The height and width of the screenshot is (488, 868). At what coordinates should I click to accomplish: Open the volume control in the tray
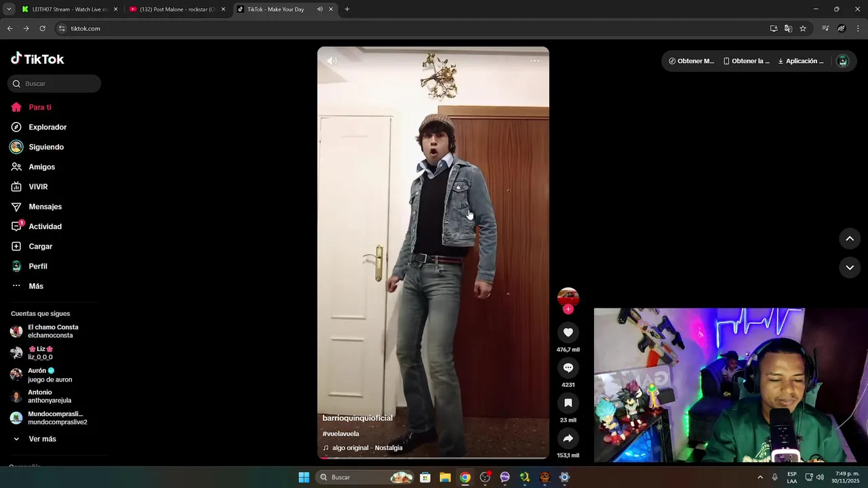(x=820, y=477)
